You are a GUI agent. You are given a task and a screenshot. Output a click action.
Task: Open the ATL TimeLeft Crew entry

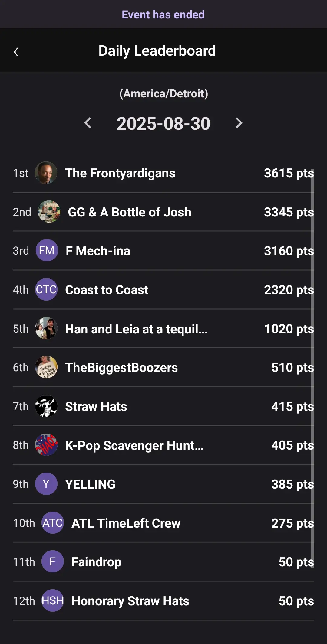click(x=126, y=523)
